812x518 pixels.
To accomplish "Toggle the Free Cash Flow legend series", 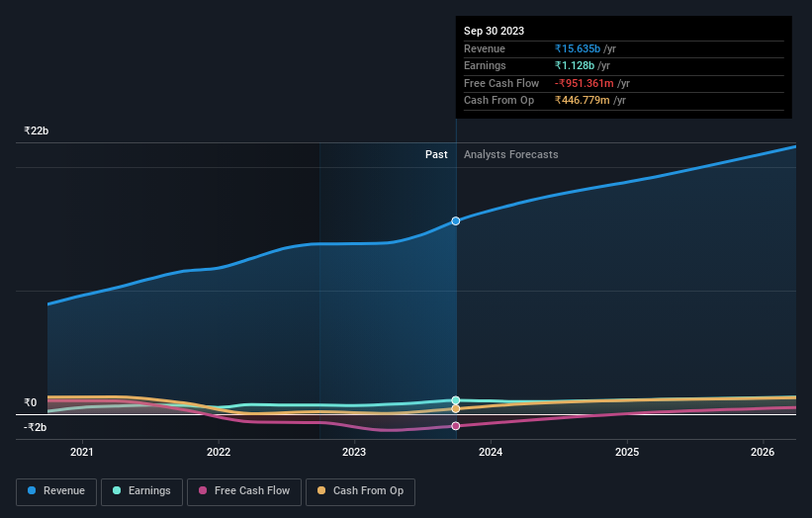I will (244, 491).
